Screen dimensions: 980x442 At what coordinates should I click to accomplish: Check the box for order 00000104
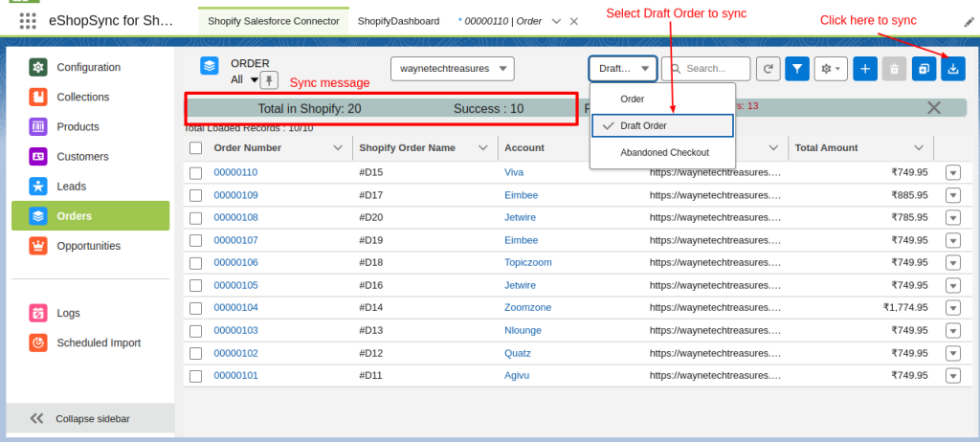pos(195,308)
